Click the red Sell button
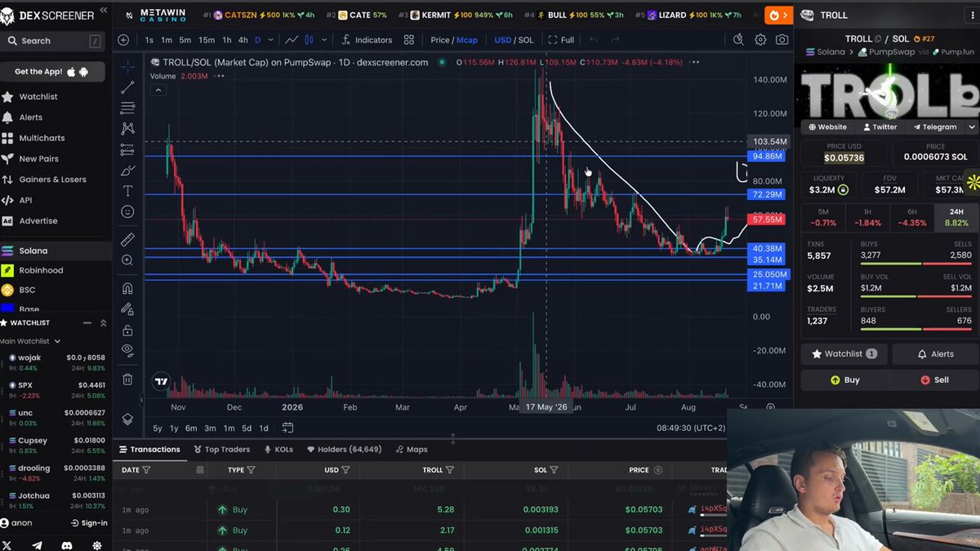This screenshot has width=980, height=551. click(x=934, y=380)
